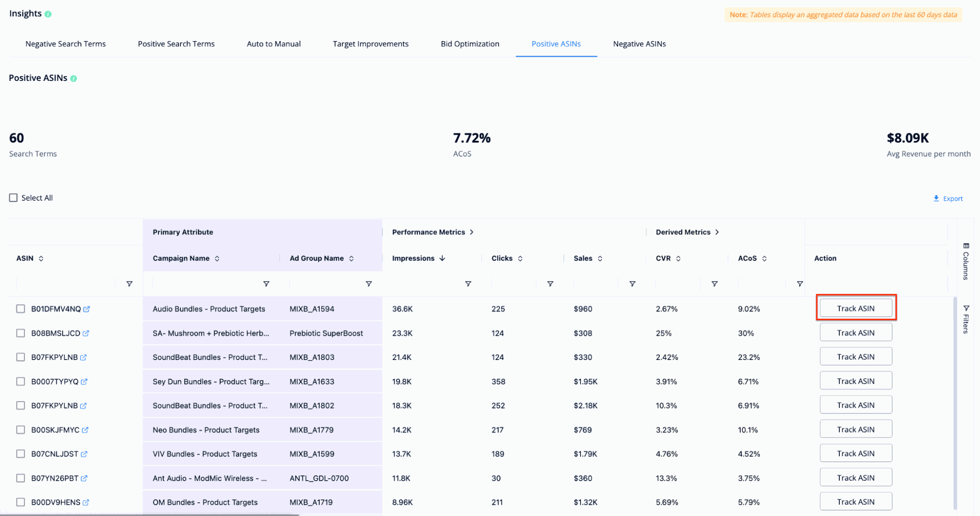This screenshot has width=980, height=516.
Task: Sort by Sales column
Action: (x=600, y=258)
